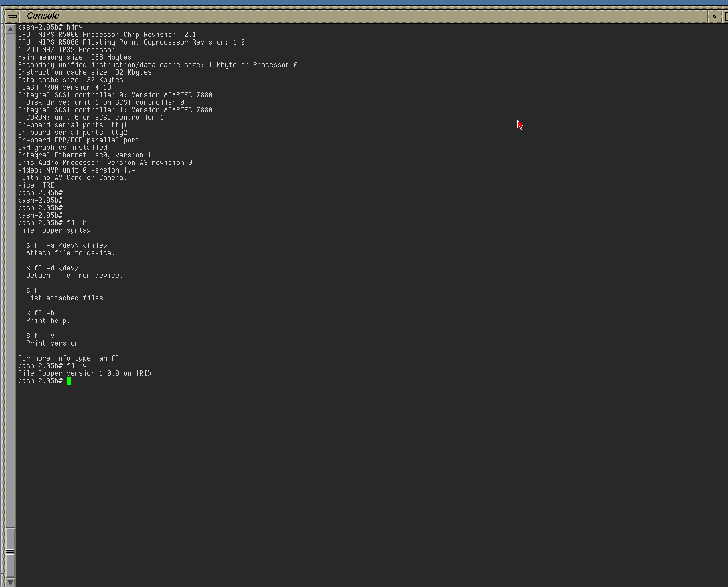Click 'On-board EPP/ECP parallel port'
The width and height of the screenshot is (728, 587).
click(79, 140)
